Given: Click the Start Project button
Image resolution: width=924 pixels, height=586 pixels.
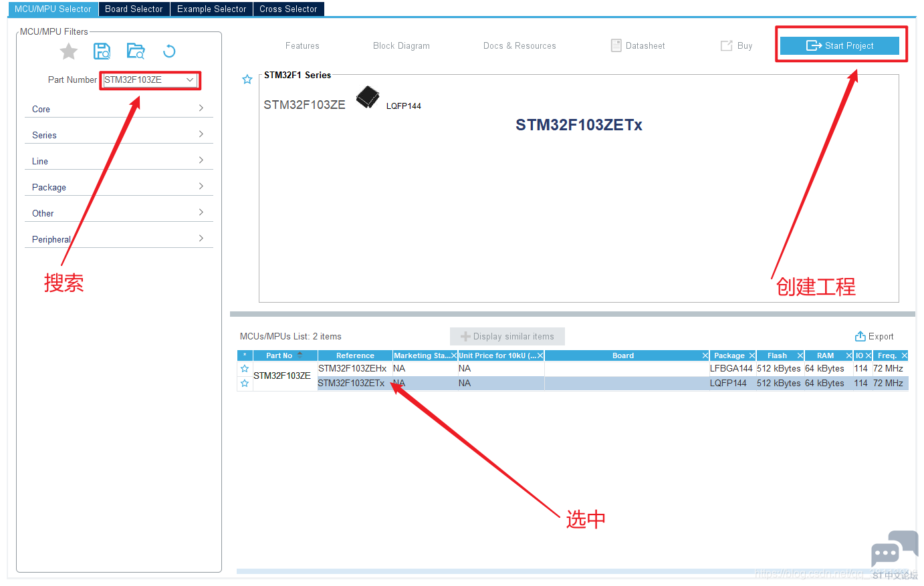Looking at the screenshot, I should (x=840, y=45).
